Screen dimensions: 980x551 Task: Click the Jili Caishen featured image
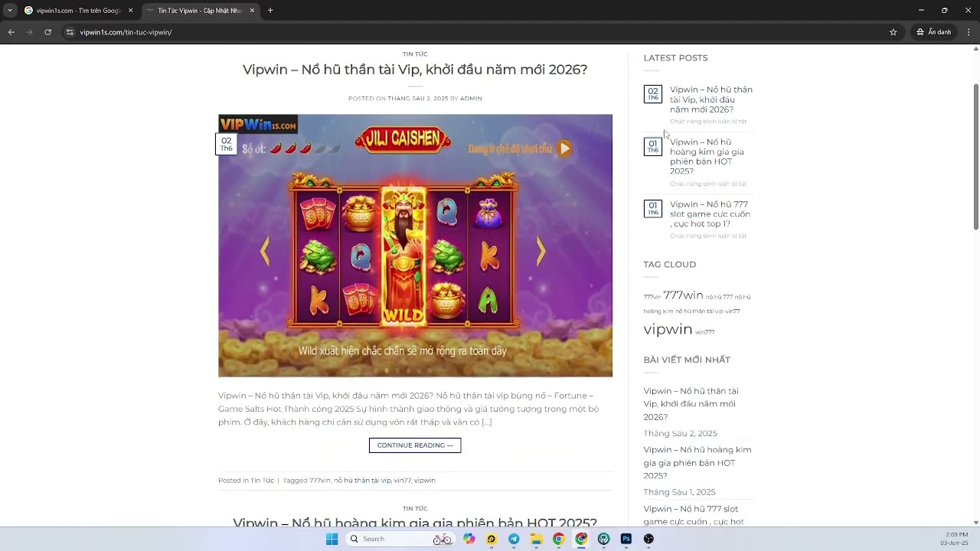(x=415, y=246)
